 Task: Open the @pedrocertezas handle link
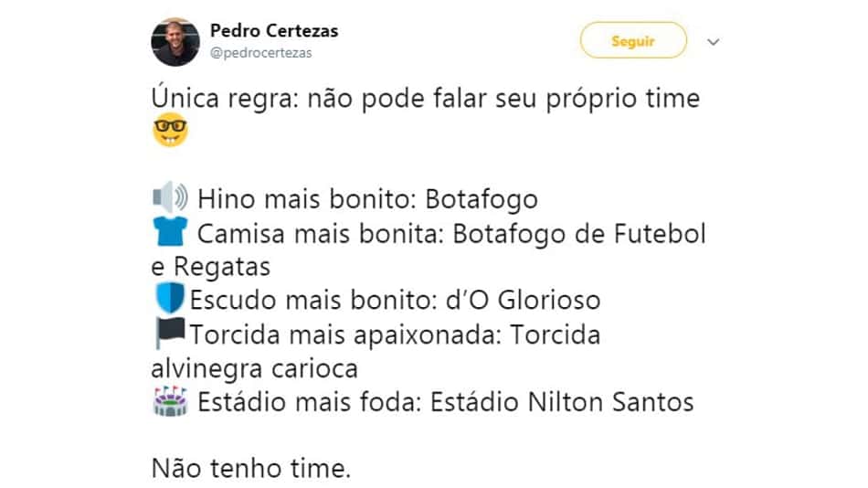tap(260, 53)
